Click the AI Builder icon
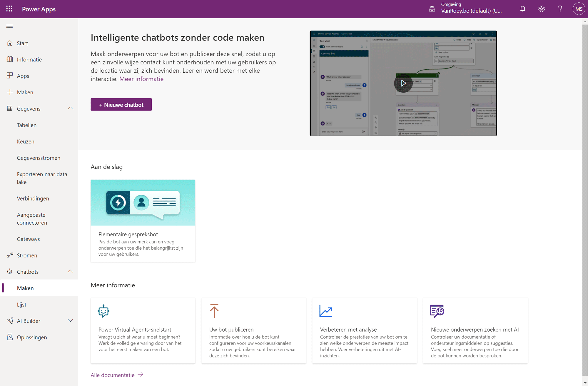 [10, 320]
